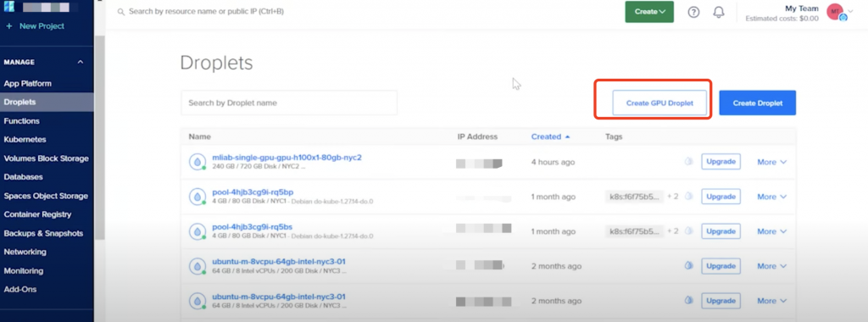This screenshot has height=322, width=868.
Task: Expand the My Team account menu chevron
Action: (851, 12)
